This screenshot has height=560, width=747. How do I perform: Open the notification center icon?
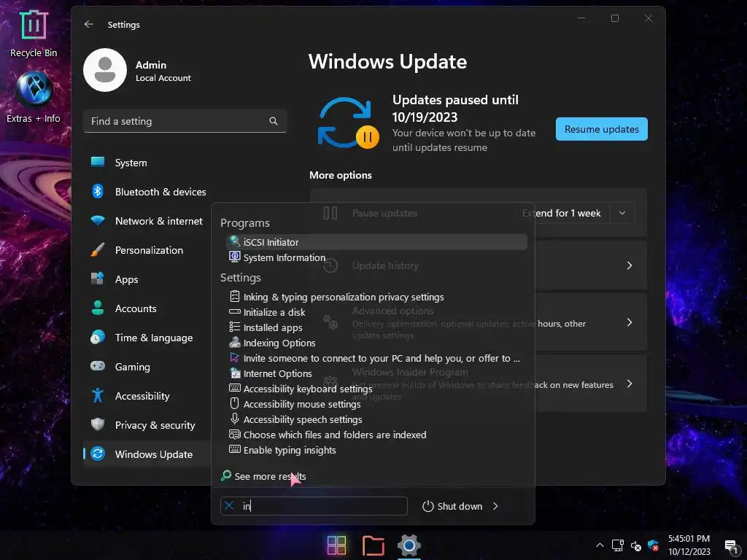click(732, 547)
